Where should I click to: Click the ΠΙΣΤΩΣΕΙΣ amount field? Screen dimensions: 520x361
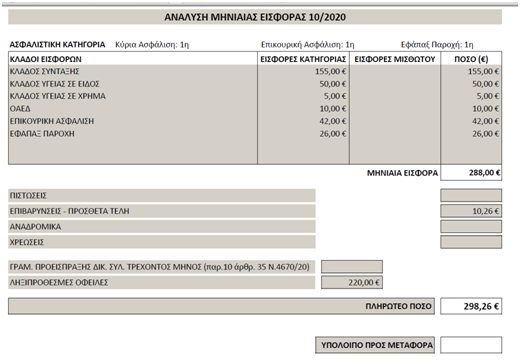pyautogui.click(x=471, y=195)
